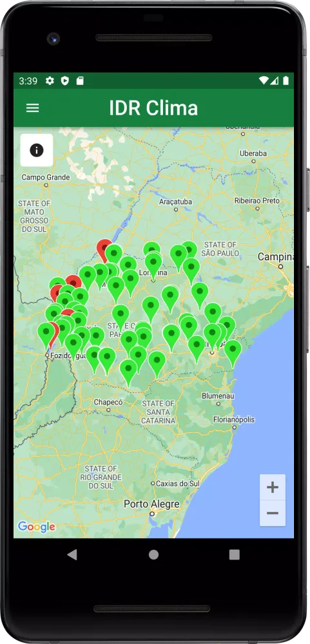Tap the State of Mato Grosso do Sul label
This screenshot has height=644, width=310.
(34, 216)
